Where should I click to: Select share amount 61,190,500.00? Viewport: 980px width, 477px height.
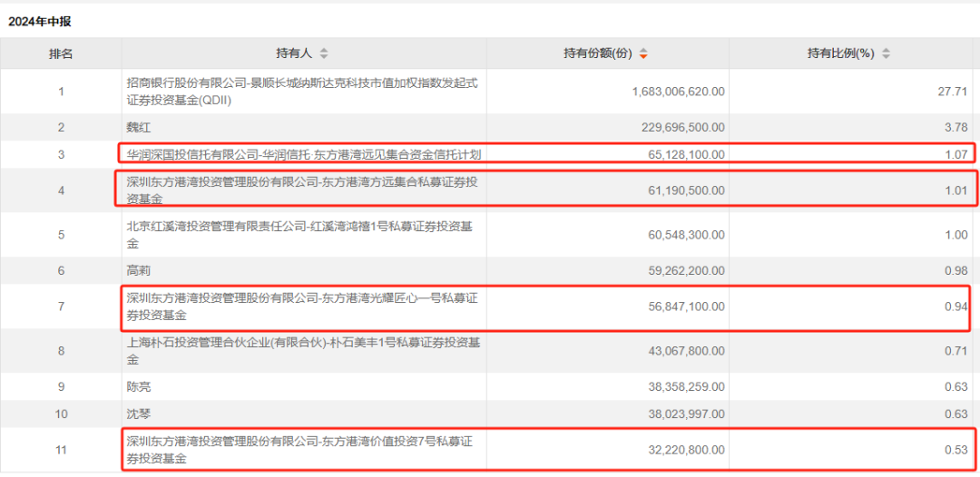coord(686,190)
